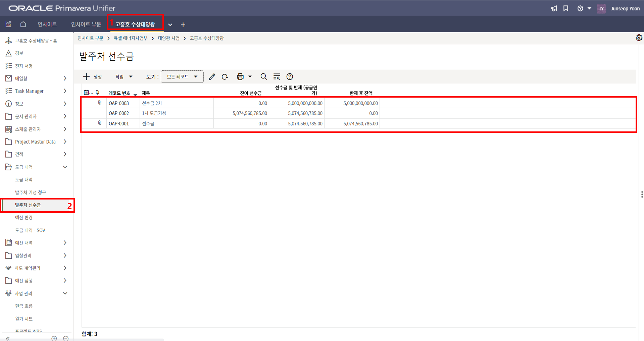The height and width of the screenshot is (341, 644).
Task: Click the pencil edit icon in toolbar
Action: click(x=212, y=77)
